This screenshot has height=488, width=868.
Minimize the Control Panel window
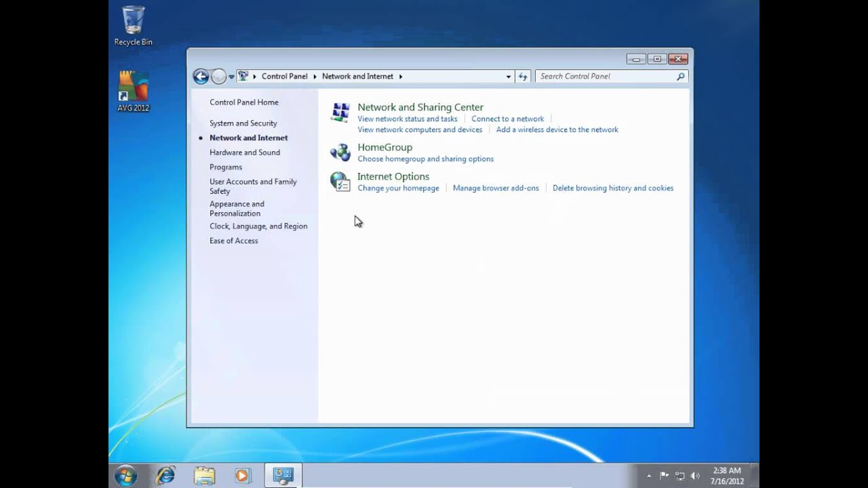(636, 59)
